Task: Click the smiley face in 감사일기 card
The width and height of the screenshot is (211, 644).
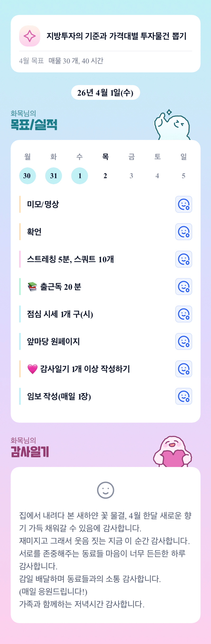Action: (105, 490)
